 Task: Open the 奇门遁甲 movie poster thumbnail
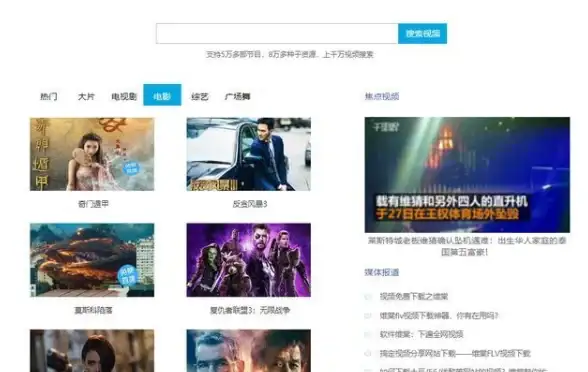coord(92,154)
